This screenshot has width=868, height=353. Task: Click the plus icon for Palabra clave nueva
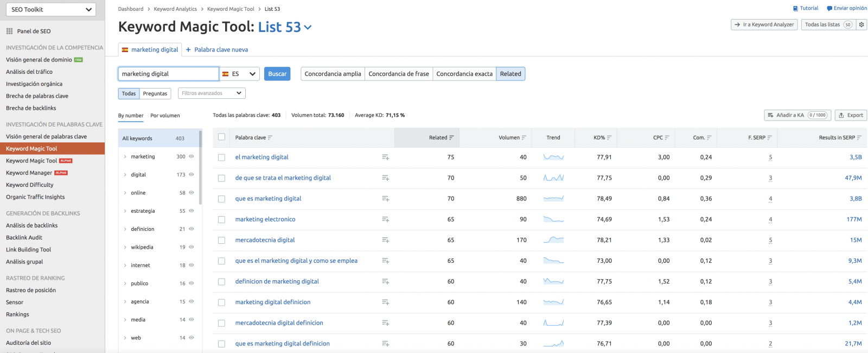[x=188, y=50]
